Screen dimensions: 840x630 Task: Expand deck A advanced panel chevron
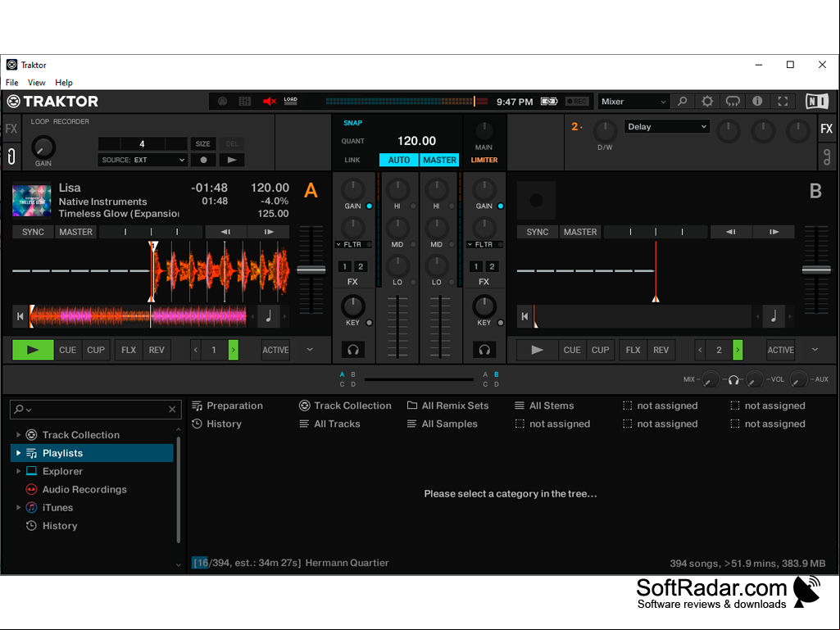tap(310, 349)
